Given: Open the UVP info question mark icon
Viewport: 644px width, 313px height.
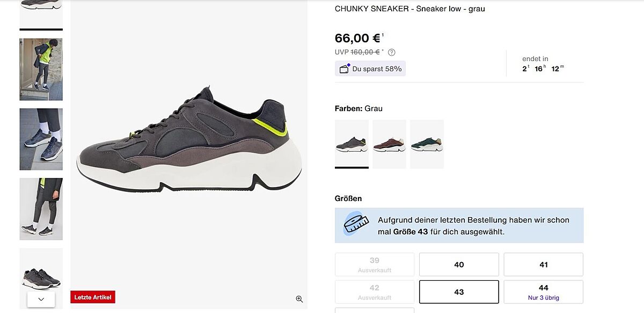Looking at the screenshot, I should pyautogui.click(x=392, y=52).
